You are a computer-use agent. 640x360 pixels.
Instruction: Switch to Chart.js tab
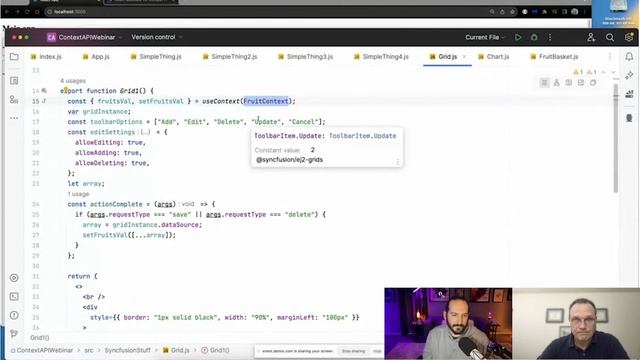494,57
